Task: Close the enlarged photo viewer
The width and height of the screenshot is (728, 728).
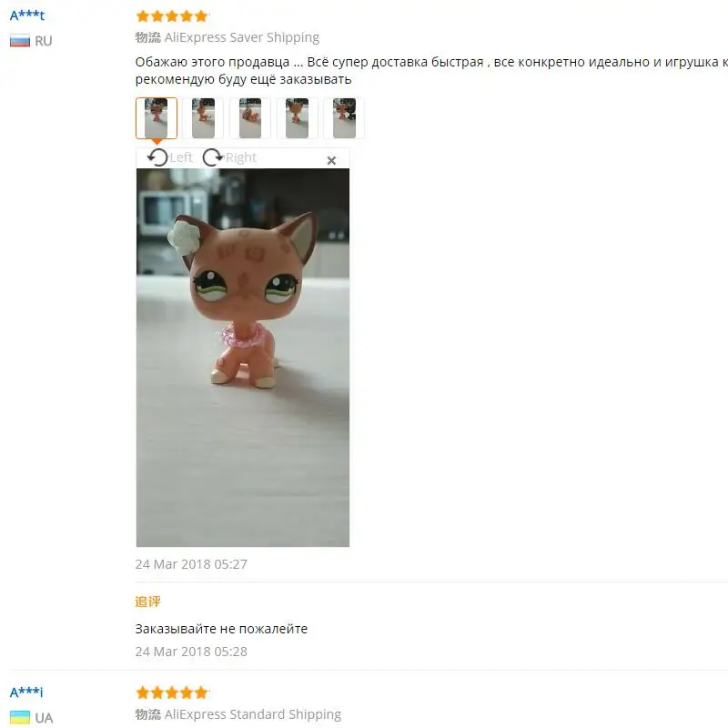Action: click(331, 161)
